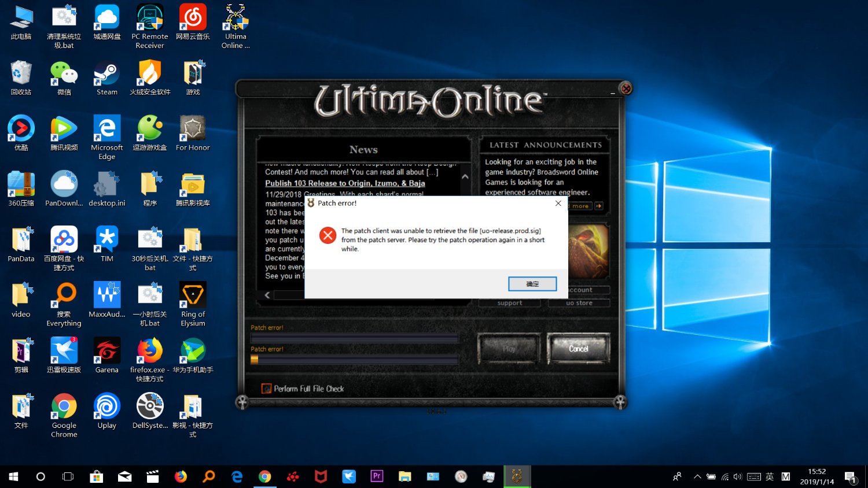Open the volume control in the system tray
868x488 pixels.
(738, 476)
